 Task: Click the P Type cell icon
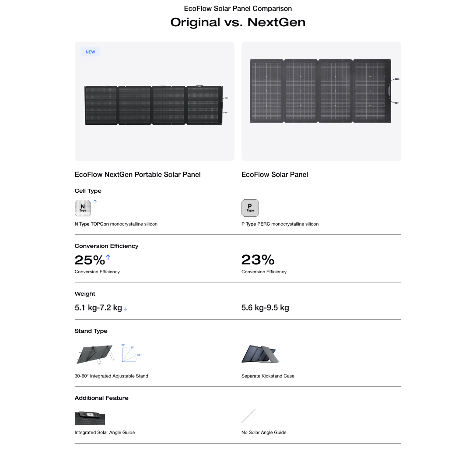point(250,208)
